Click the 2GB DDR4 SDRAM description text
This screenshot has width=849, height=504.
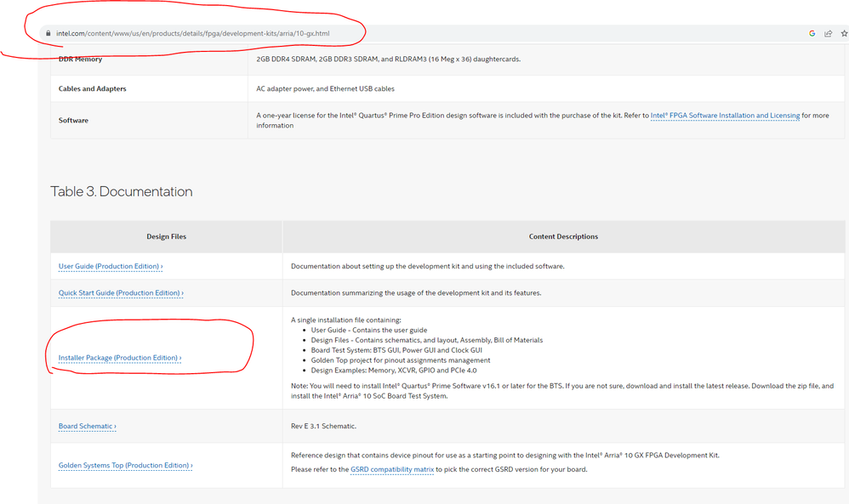(388, 59)
